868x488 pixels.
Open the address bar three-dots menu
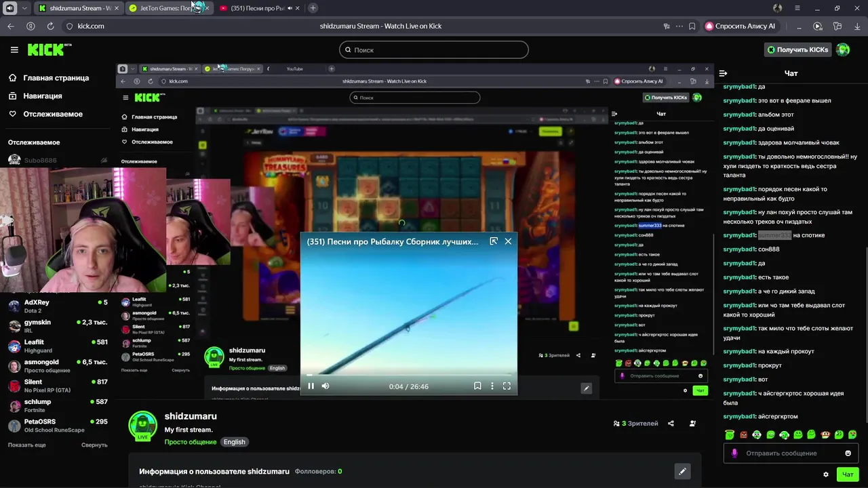click(x=679, y=26)
